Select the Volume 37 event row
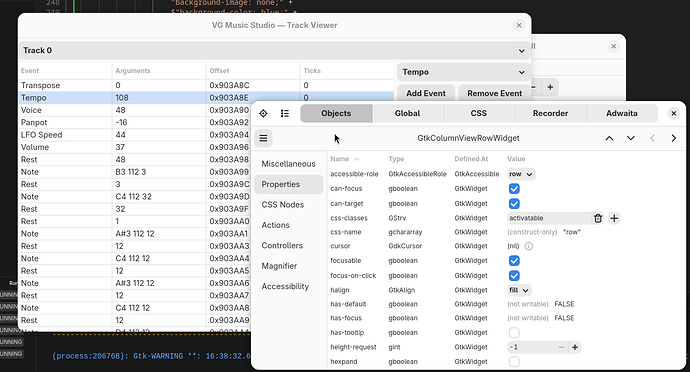This screenshot has width=690, height=372. point(135,147)
